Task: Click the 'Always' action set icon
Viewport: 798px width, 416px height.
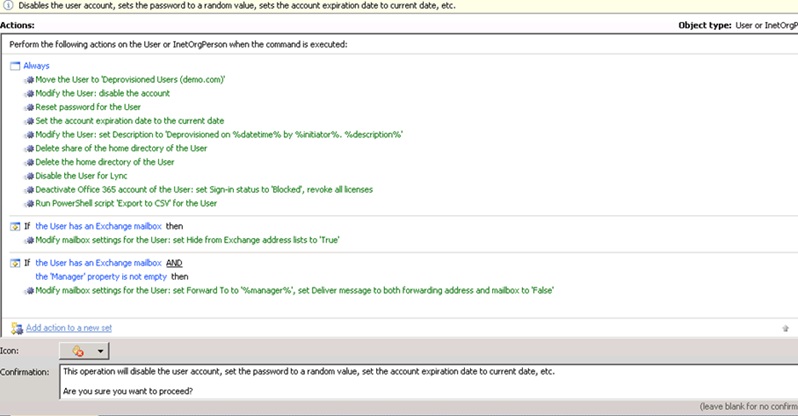Action: 15,66
